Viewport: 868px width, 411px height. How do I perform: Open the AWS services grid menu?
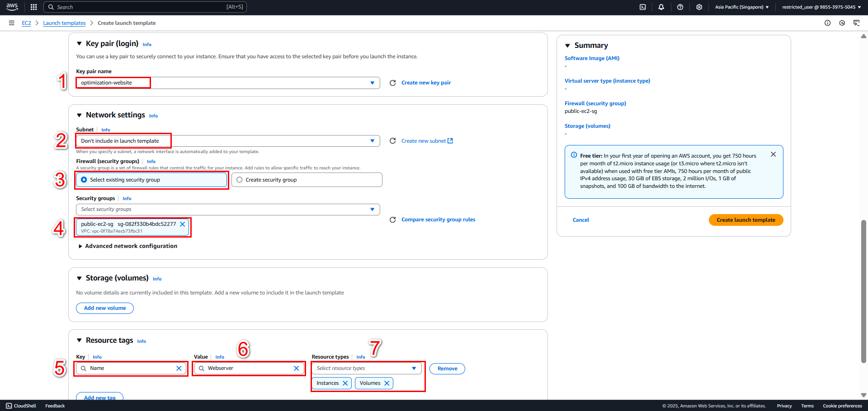(x=33, y=7)
